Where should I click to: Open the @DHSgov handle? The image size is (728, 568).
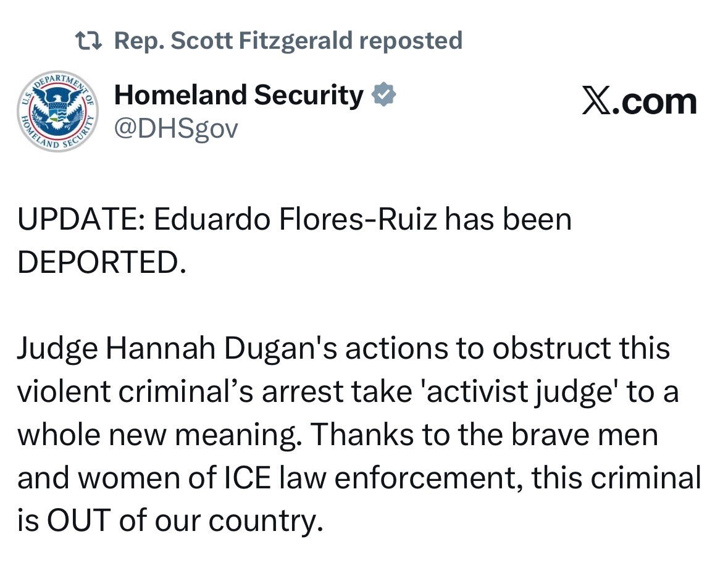coord(176,128)
